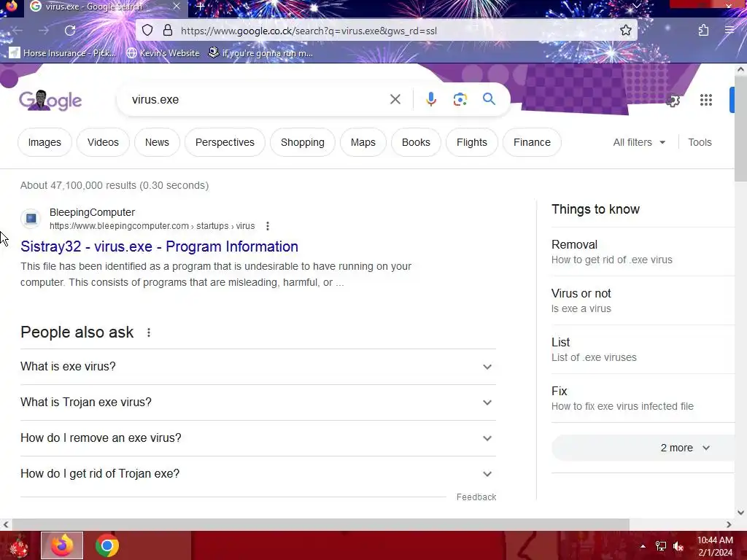Click the padlock site security icon
This screenshot has width=747, height=560.
click(x=168, y=31)
